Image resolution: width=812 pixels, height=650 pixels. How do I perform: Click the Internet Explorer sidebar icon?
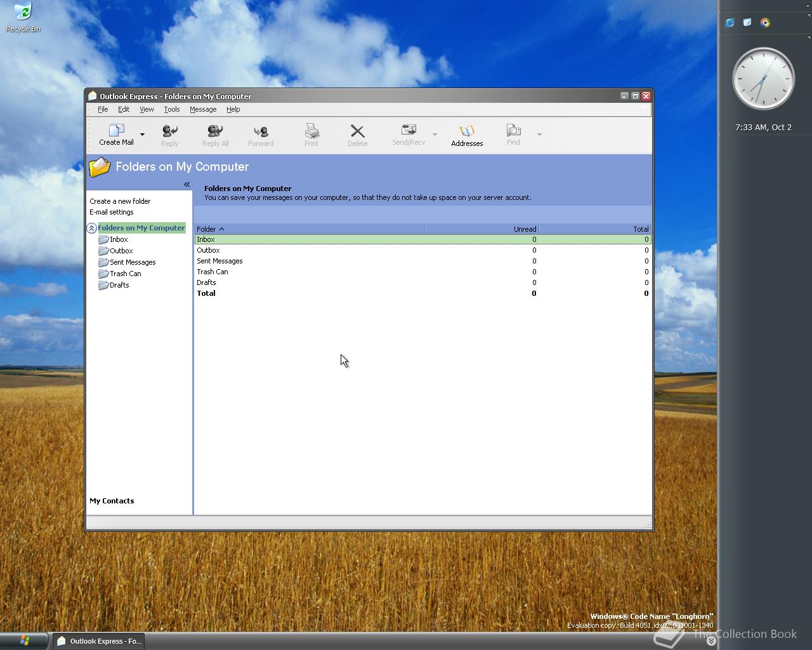coord(730,23)
